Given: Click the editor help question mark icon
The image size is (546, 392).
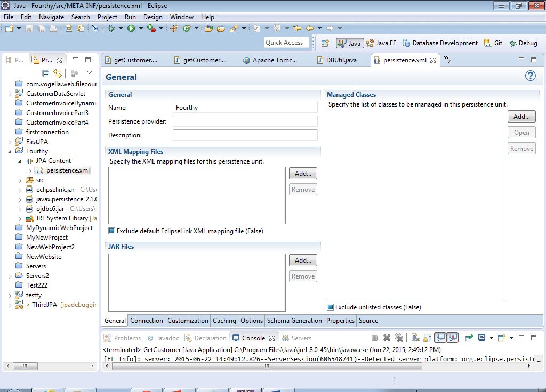Looking at the screenshot, I should pyautogui.click(x=530, y=76).
